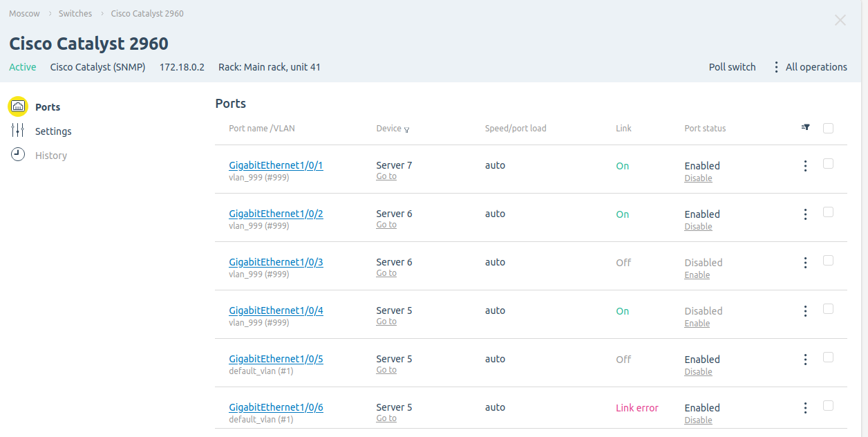Go to Server 6 on port 1/0/2
The image size is (868, 437).
point(386,225)
